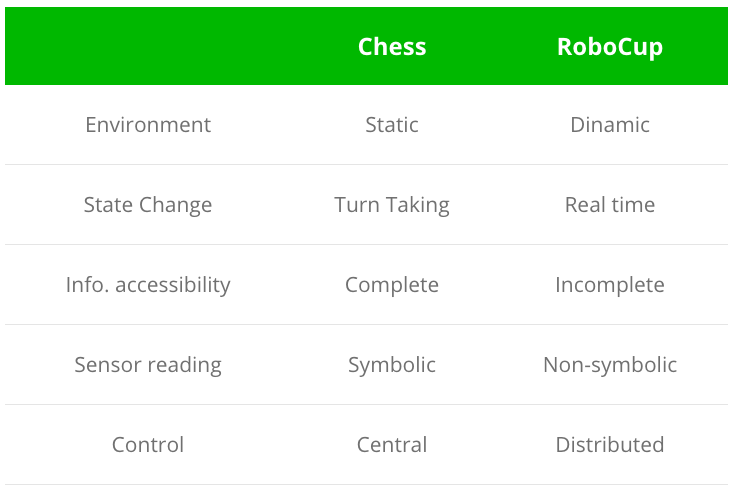Click the Non-symbolic cell
The image size is (733, 486).
610,365
